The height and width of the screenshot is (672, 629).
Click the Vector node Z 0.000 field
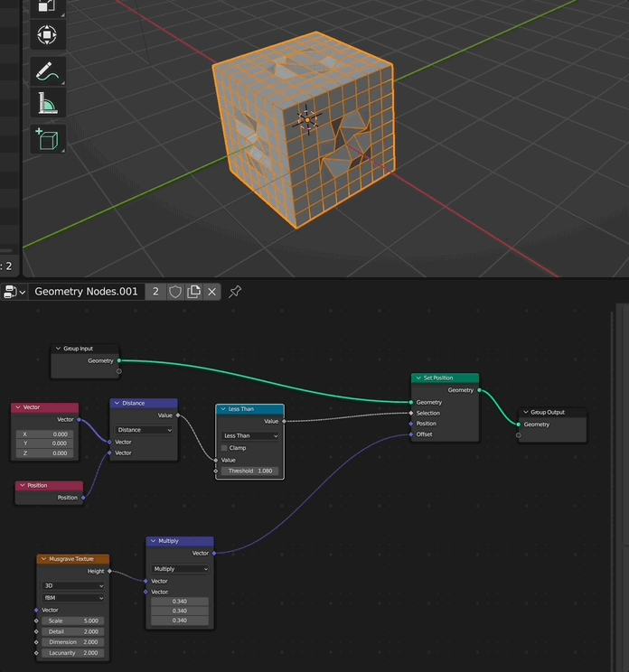click(x=45, y=453)
